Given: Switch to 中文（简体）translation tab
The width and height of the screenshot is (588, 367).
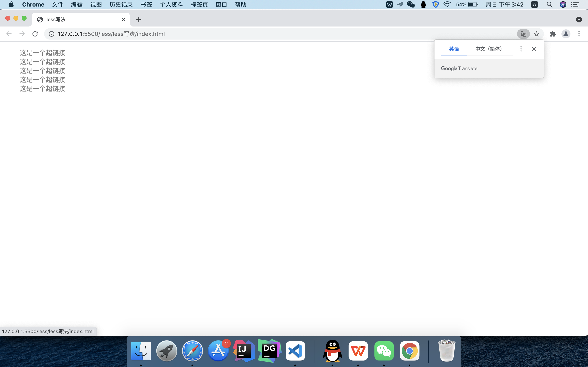Looking at the screenshot, I should [x=489, y=49].
